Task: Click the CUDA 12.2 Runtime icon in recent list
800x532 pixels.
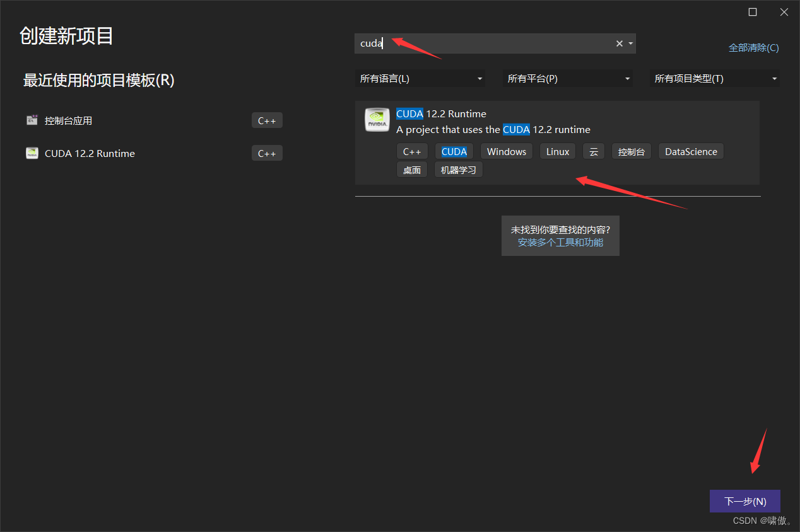Action: 32,153
